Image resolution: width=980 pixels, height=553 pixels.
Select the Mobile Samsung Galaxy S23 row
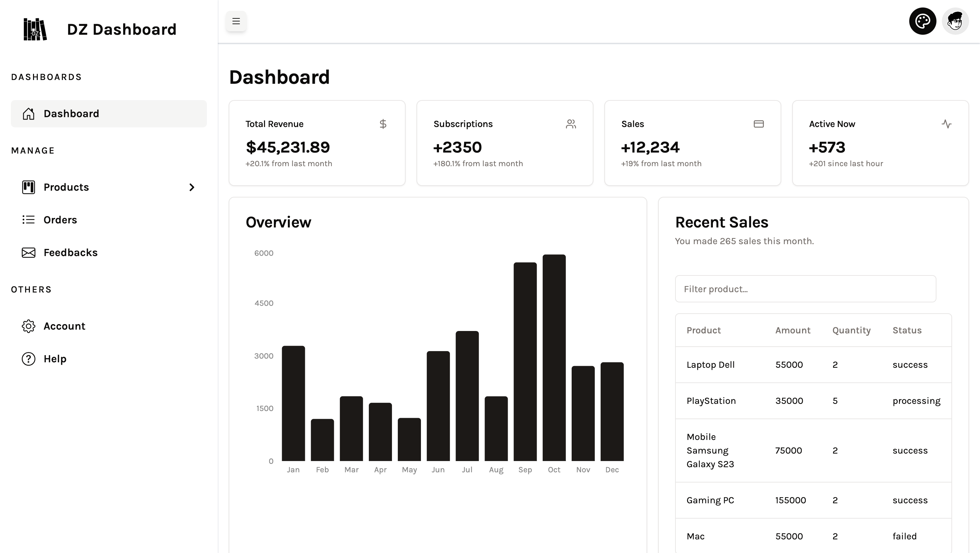coord(813,451)
